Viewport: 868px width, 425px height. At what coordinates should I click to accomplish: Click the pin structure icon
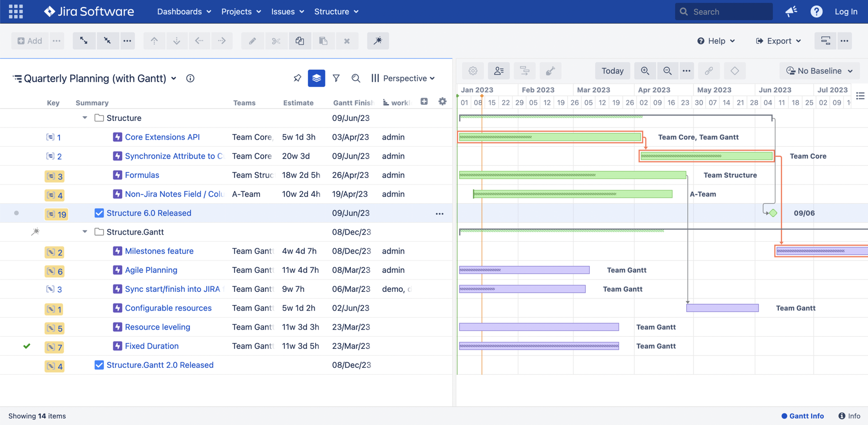click(297, 78)
